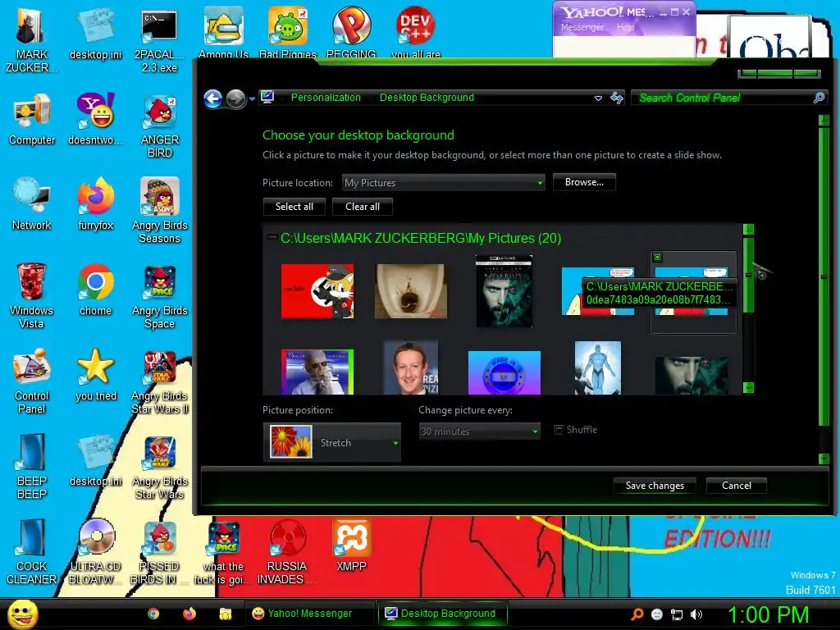Click the Personalization breadcrumb

click(326, 98)
